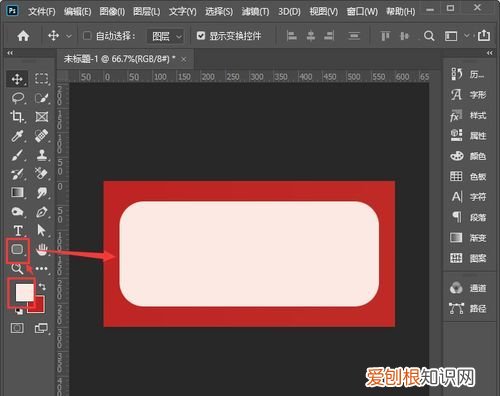Select the Eyedropper tool
Viewport: 500px width, 396px height.
[17, 136]
